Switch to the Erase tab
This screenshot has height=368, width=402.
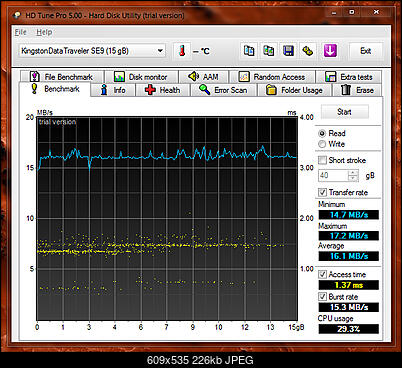[x=358, y=90]
